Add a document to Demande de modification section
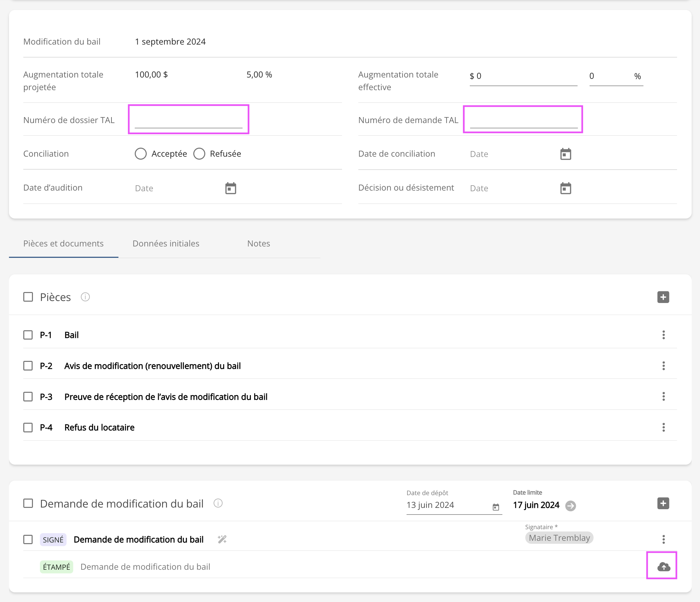The image size is (700, 602). 663,503
